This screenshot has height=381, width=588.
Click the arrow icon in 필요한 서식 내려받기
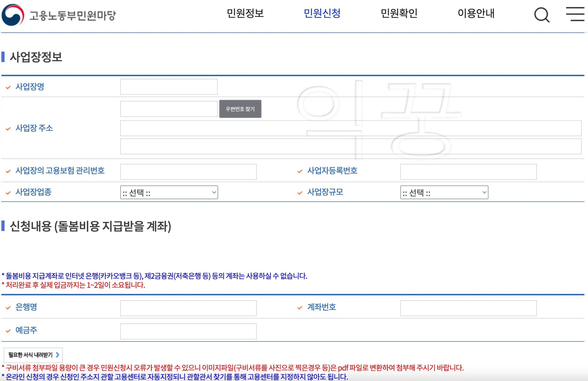click(x=58, y=355)
